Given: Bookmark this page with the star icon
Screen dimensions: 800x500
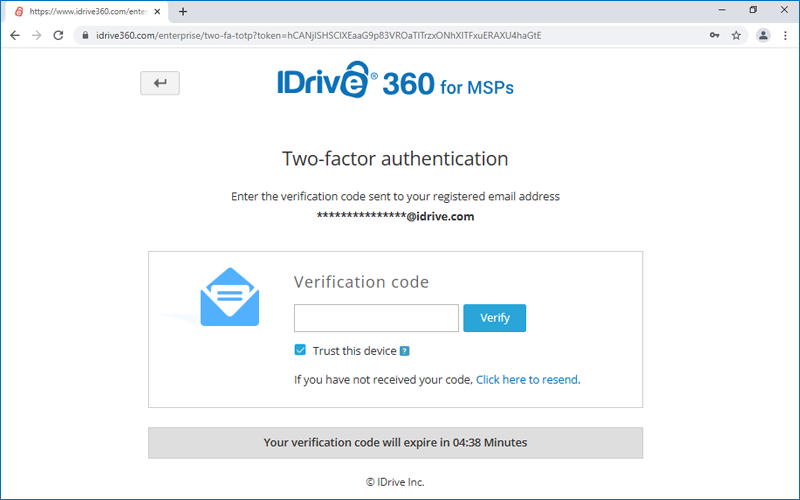Looking at the screenshot, I should click(736, 35).
